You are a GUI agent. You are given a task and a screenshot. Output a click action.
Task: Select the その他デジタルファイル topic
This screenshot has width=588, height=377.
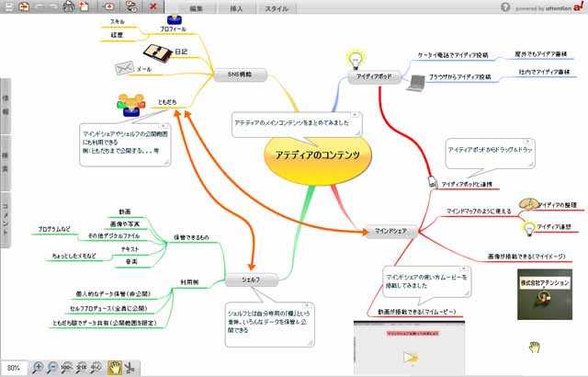[x=114, y=236]
